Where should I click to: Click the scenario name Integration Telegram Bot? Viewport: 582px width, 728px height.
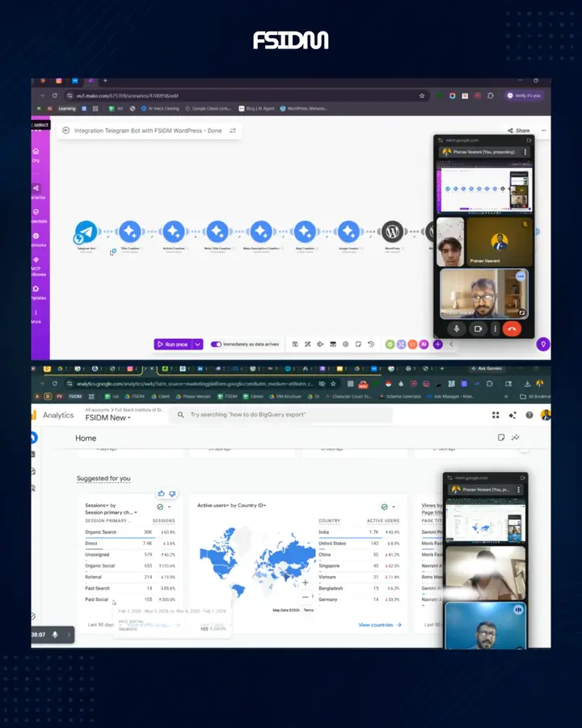point(148,130)
